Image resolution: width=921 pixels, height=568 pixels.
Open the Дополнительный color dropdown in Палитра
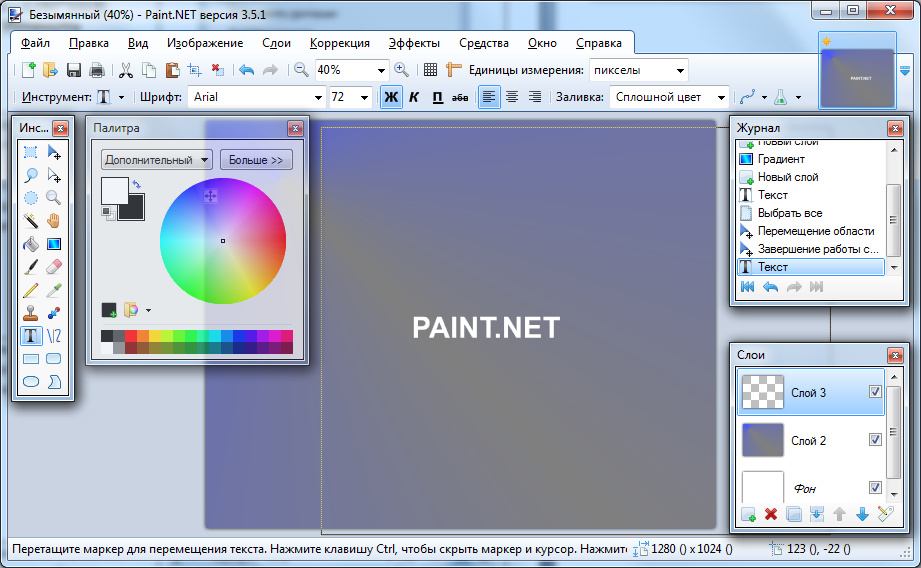click(x=157, y=160)
